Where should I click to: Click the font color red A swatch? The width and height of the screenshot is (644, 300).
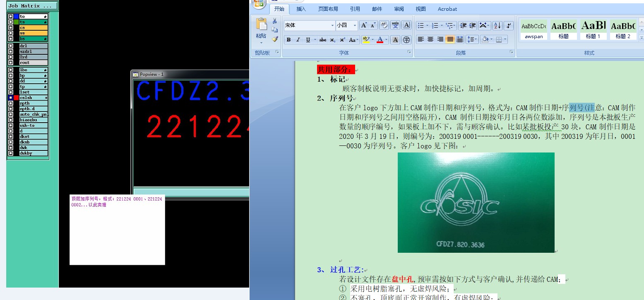coord(380,40)
